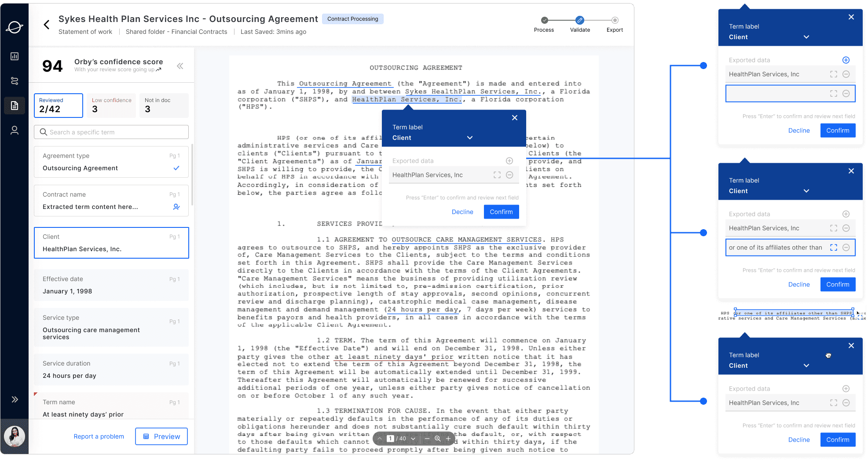The width and height of the screenshot is (868, 461).
Task: Add exported data in the bottom right popup
Action: point(846,389)
